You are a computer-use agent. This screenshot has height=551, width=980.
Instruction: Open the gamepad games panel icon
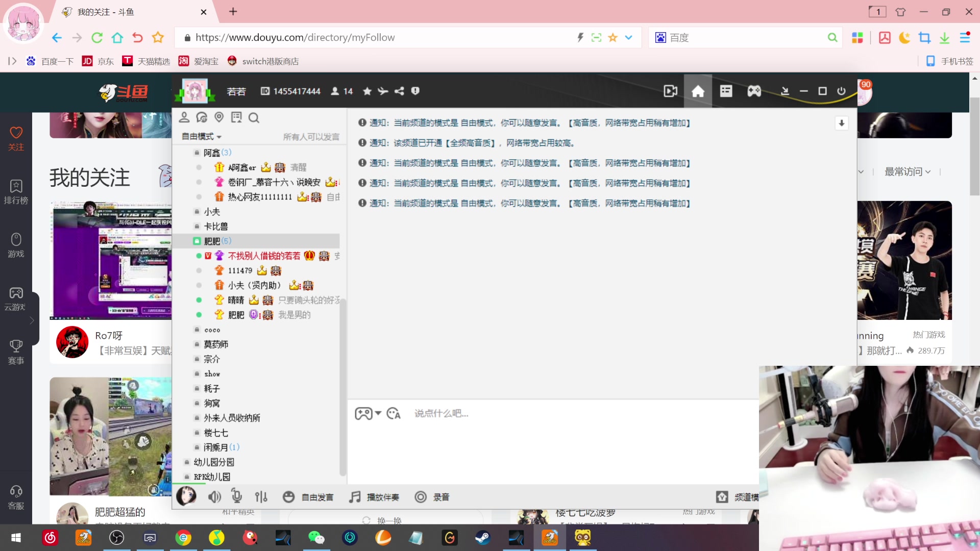(754, 91)
